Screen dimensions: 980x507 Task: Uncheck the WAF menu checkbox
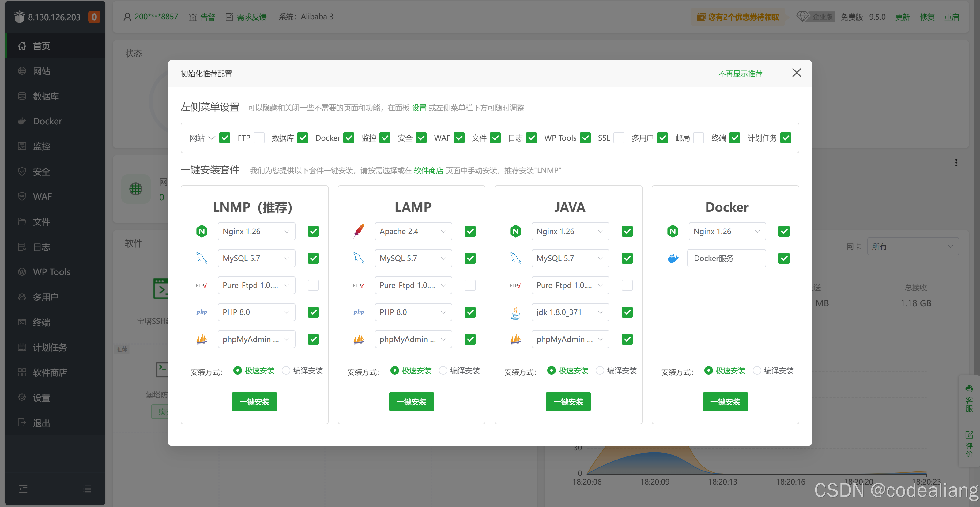(459, 138)
